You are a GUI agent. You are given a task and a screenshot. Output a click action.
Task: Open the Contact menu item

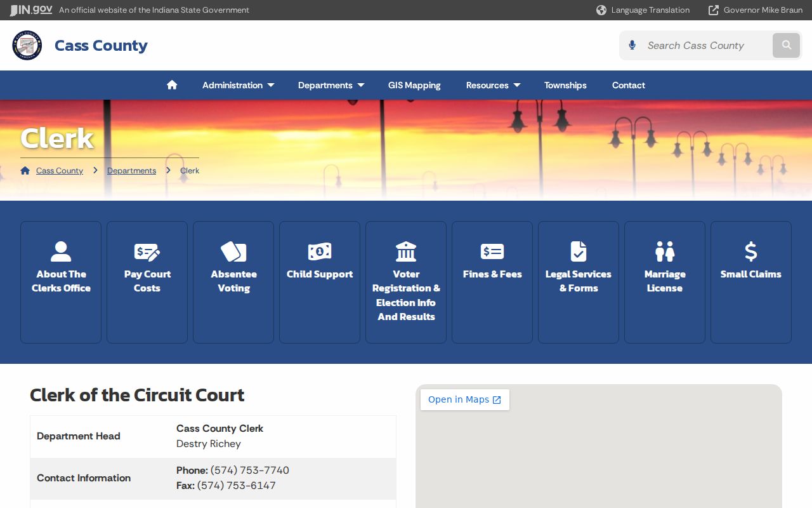(x=629, y=85)
